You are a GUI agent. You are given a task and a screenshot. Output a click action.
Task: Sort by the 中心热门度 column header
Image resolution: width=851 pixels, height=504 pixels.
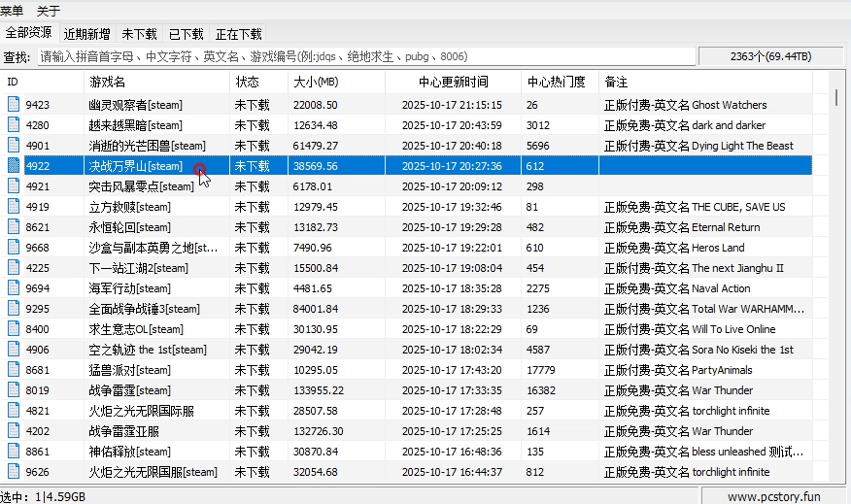pos(561,82)
